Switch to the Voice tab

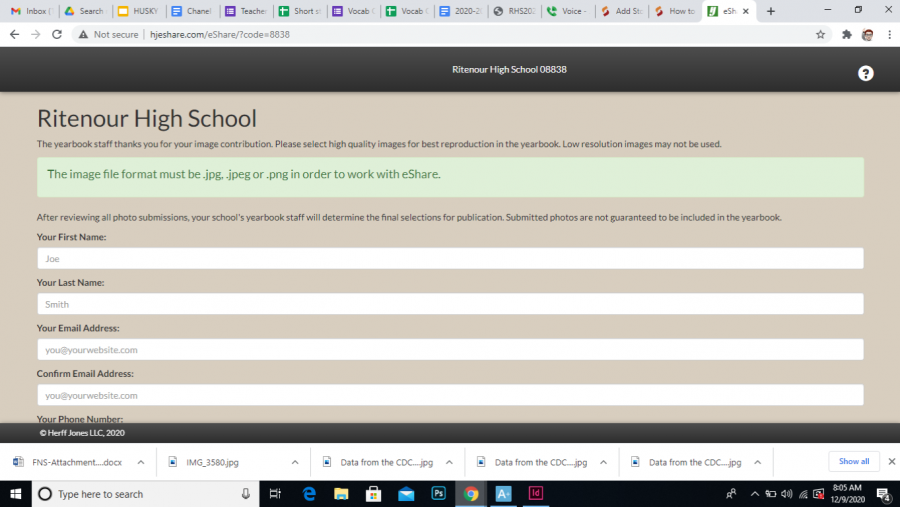pos(568,11)
